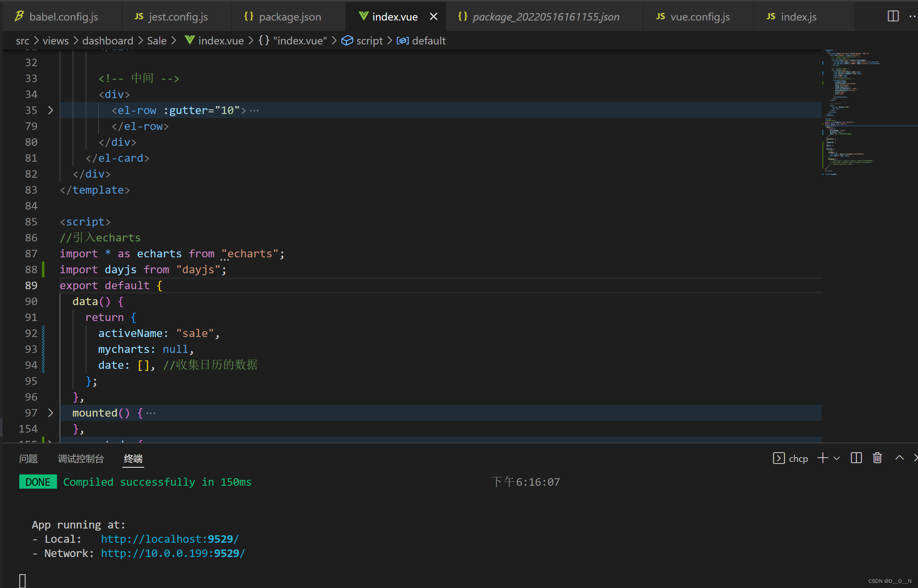Switch to the 问题 panel tab
The height and width of the screenshot is (588, 918).
pyautogui.click(x=29, y=458)
